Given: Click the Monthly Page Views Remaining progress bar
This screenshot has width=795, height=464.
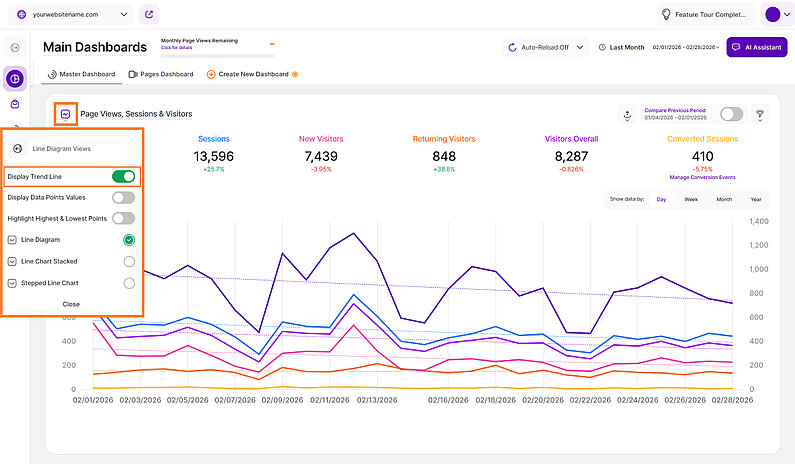Looking at the screenshot, I should (x=217, y=44).
